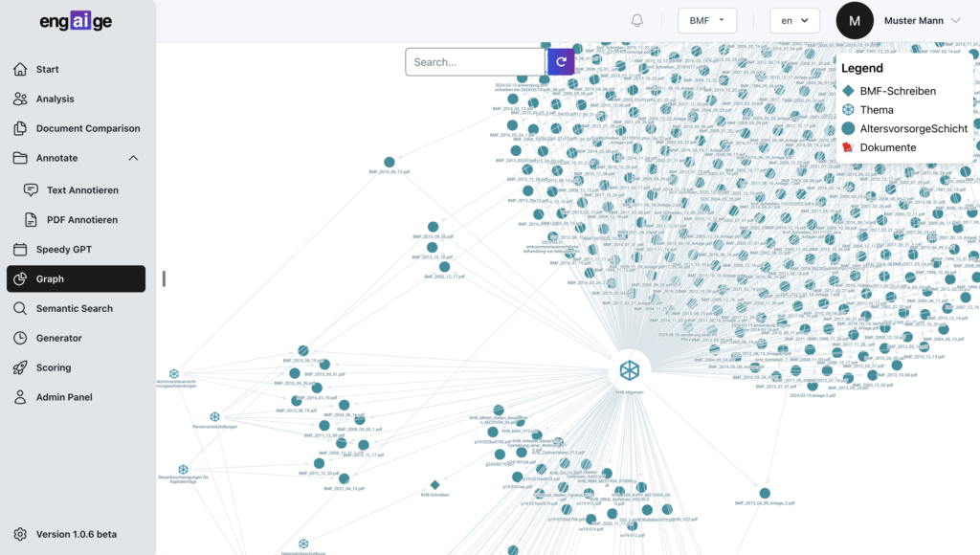
Task: Open the Graph menu item
Action: click(x=77, y=278)
